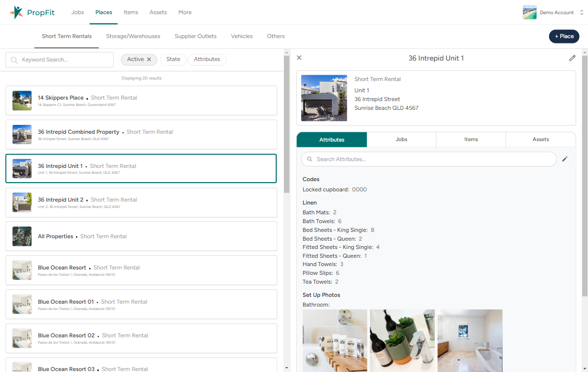Image resolution: width=588 pixels, height=372 pixels.
Task: Click the + Place button
Action: coord(564,36)
